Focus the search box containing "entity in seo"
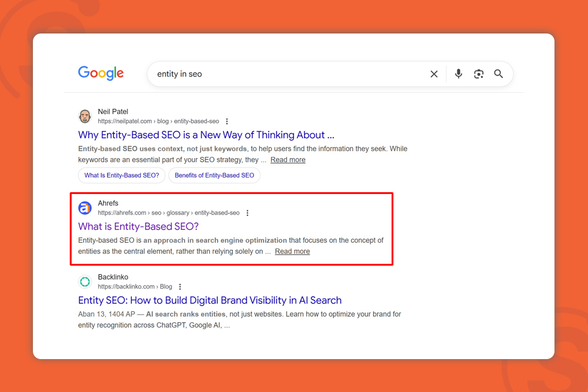The height and width of the screenshot is (392, 588). (282, 74)
